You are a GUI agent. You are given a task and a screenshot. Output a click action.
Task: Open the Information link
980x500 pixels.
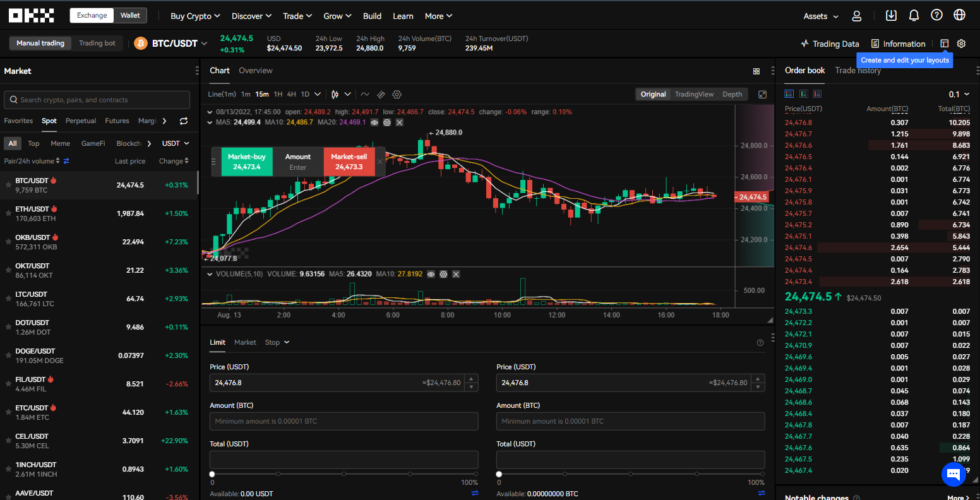pos(898,44)
